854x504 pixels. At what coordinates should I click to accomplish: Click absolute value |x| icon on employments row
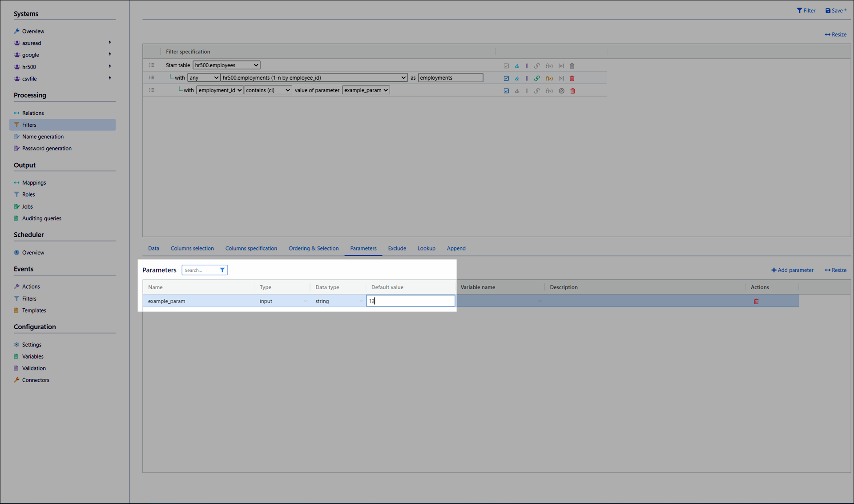point(561,78)
